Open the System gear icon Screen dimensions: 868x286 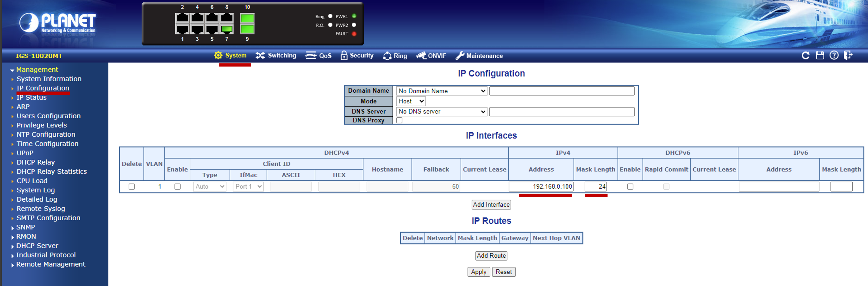[x=218, y=56]
